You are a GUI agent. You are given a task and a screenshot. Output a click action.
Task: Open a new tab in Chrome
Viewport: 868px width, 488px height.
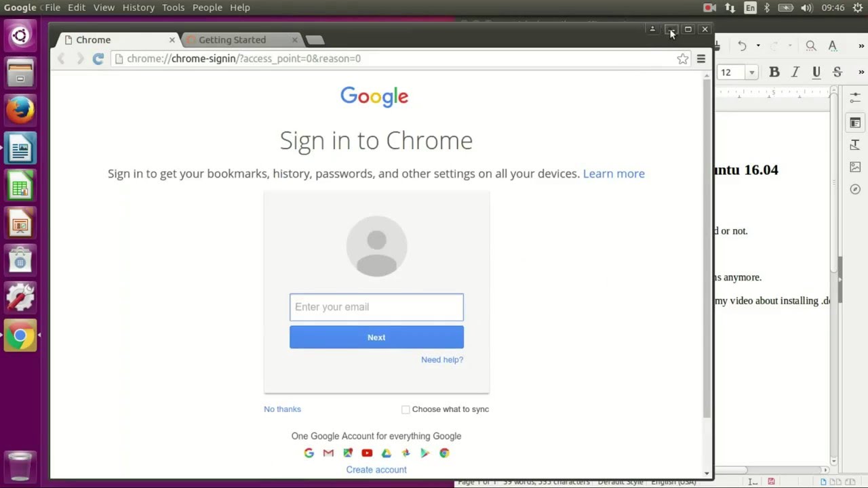(x=315, y=40)
